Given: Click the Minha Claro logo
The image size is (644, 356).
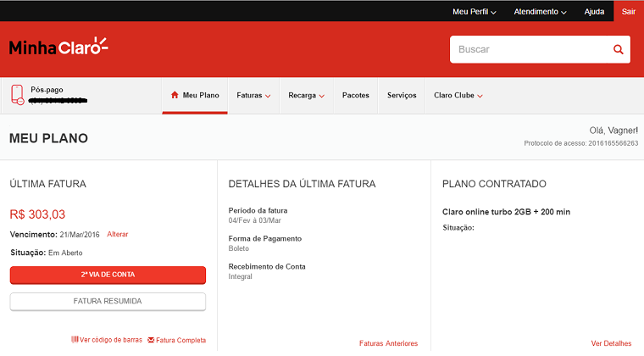Looking at the screenshot, I should 58,47.
